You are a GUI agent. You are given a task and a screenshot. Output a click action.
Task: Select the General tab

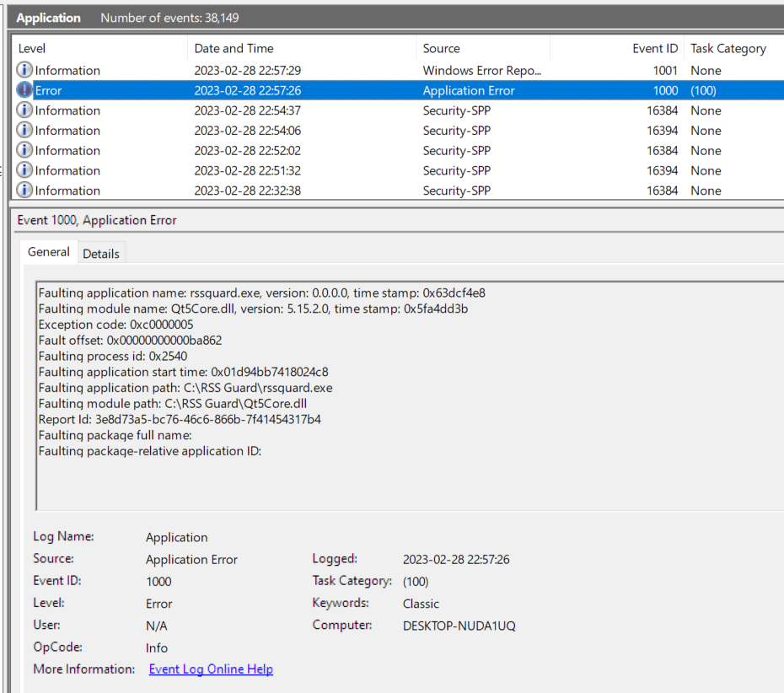(x=48, y=252)
